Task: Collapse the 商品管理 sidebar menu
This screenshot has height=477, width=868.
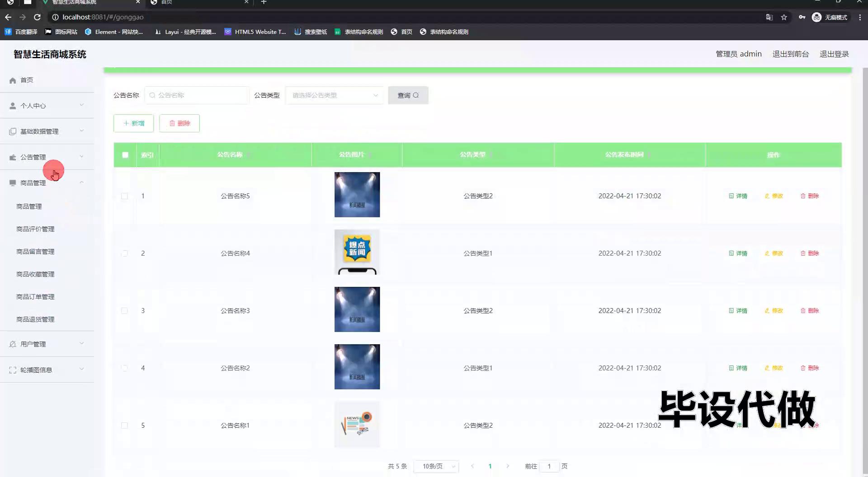Action: tap(47, 183)
